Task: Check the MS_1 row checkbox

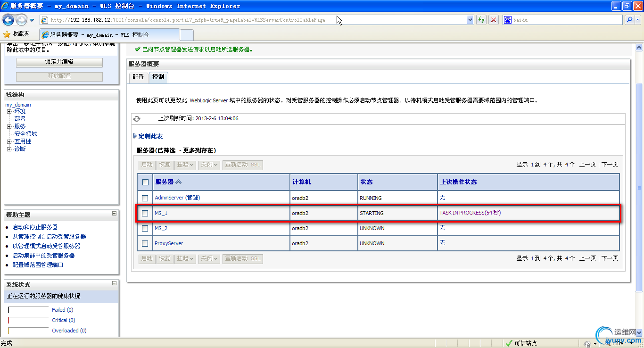Action: pyautogui.click(x=145, y=214)
